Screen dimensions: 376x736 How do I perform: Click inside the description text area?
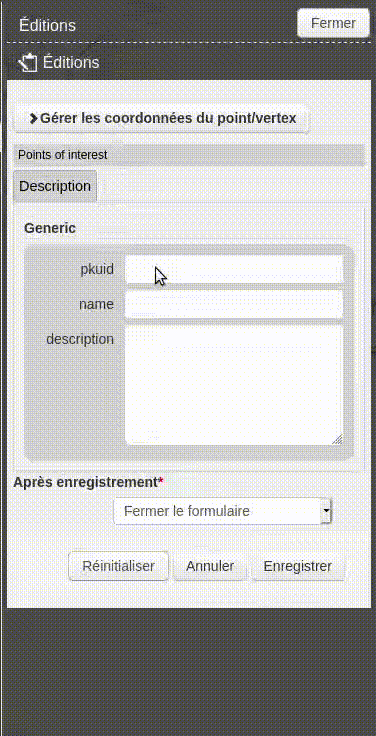pos(234,385)
